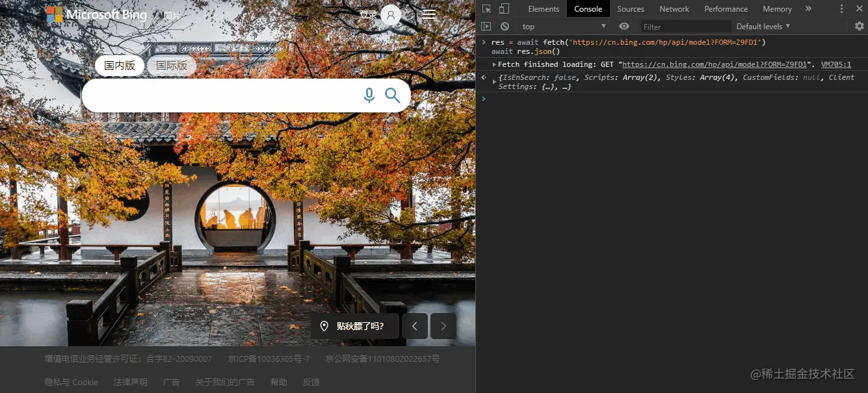Open the 广告 footer link
Image resolution: width=868 pixels, height=393 pixels.
click(x=172, y=382)
